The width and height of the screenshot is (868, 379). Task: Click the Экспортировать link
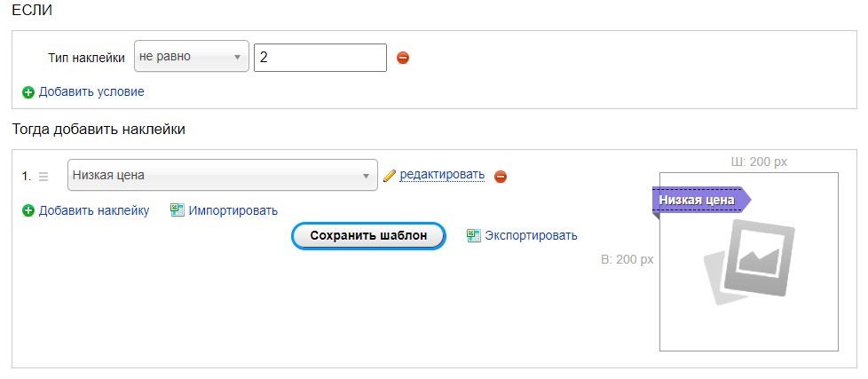[x=531, y=236]
